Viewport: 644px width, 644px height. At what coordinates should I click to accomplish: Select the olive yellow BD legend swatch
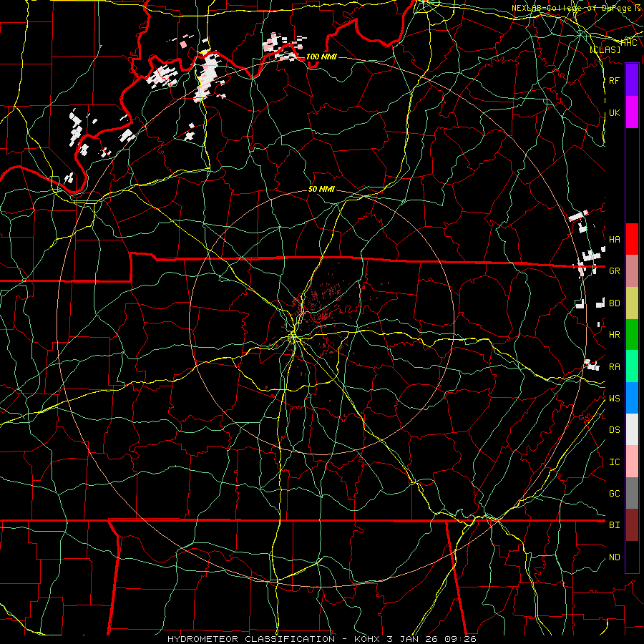coord(632,303)
